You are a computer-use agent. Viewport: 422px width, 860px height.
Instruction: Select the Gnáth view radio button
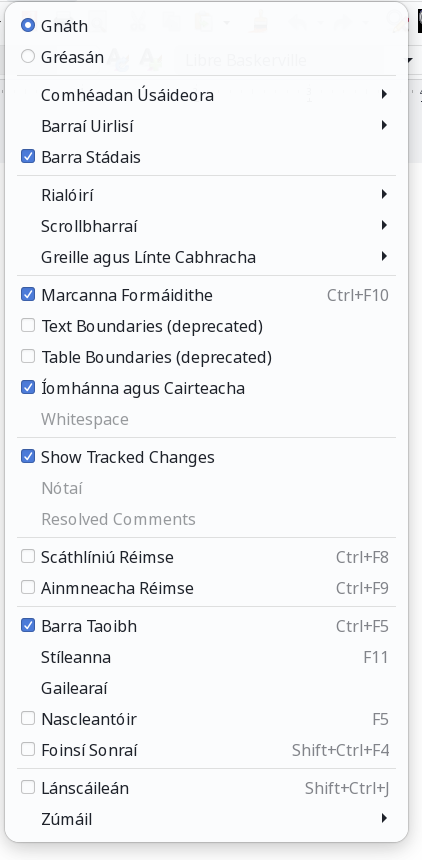pyautogui.click(x=28, y=26)
